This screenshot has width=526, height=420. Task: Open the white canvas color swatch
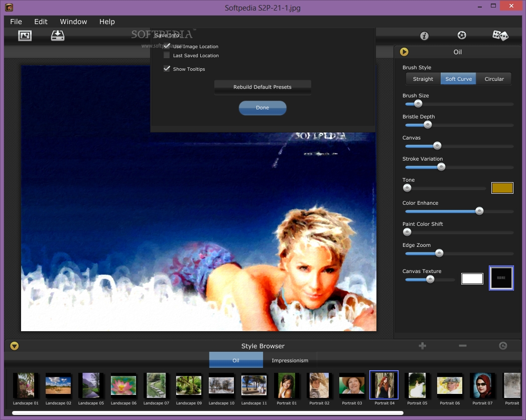coord(472,278)
